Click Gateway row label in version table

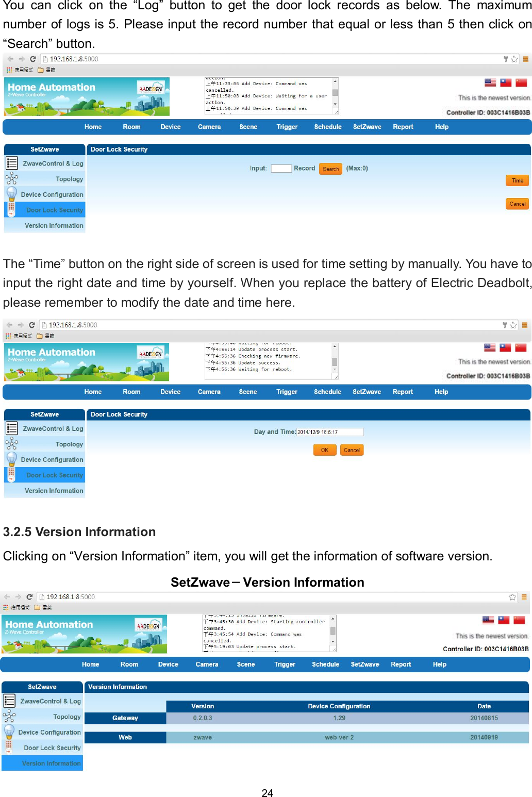click(x=125, y=718)
